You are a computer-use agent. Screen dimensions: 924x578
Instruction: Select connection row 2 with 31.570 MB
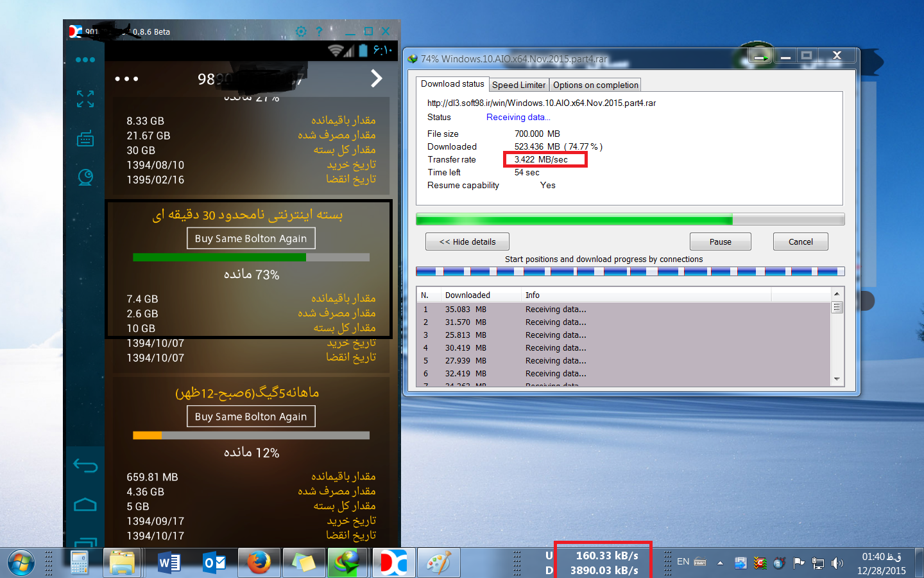(624, 322)
